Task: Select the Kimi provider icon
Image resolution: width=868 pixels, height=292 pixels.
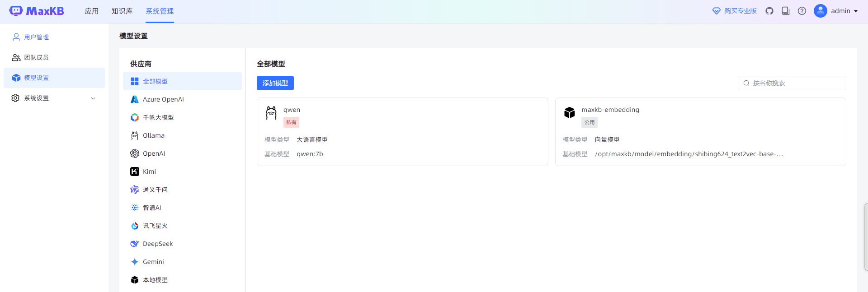Action: pos(134,171)
